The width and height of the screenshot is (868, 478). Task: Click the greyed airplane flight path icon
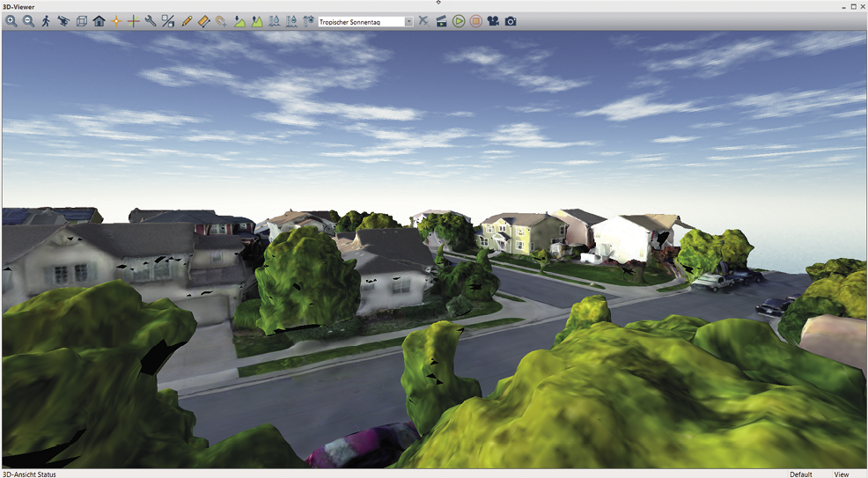(x=423, y=22)
